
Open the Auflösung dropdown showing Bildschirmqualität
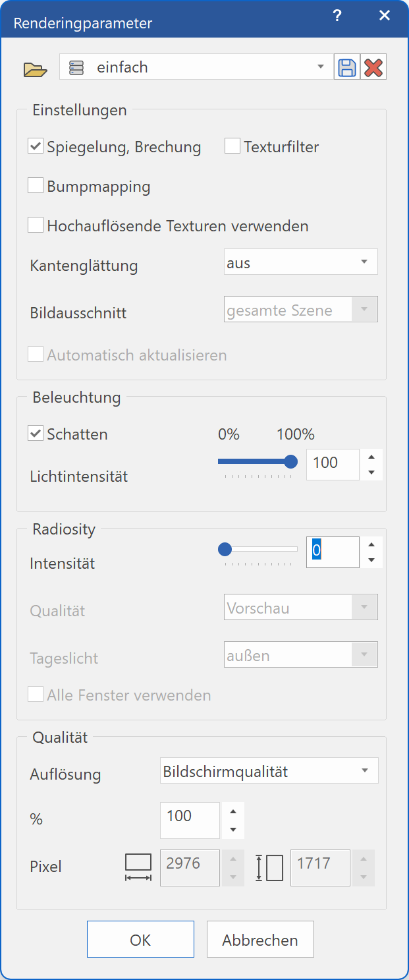pos(269,770)
